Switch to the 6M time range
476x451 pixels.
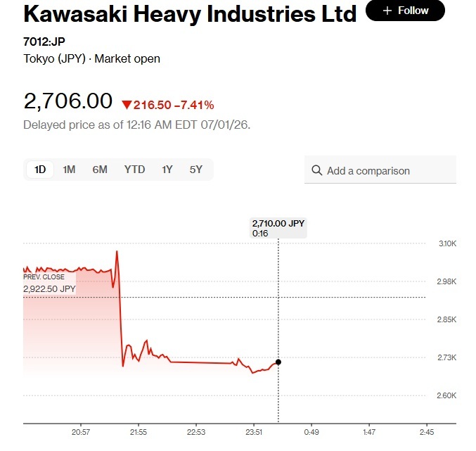pyautogui.click(x=100, y=170)
